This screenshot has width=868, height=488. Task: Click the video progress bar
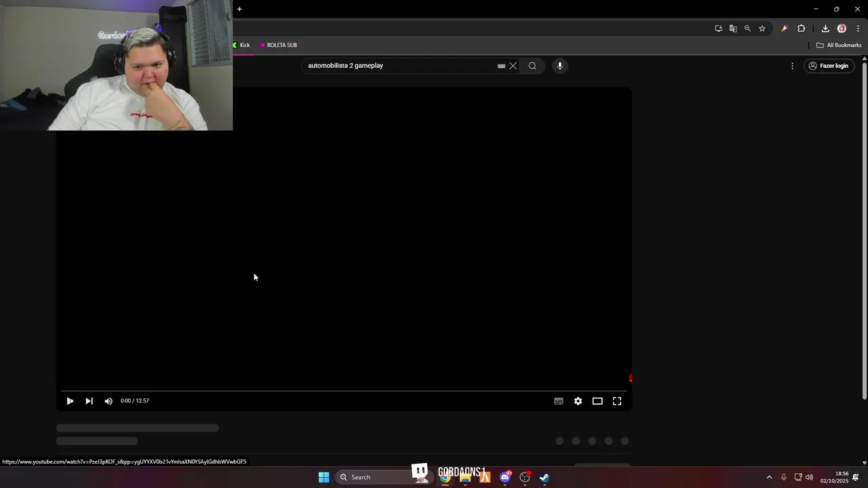click(344, 391)
